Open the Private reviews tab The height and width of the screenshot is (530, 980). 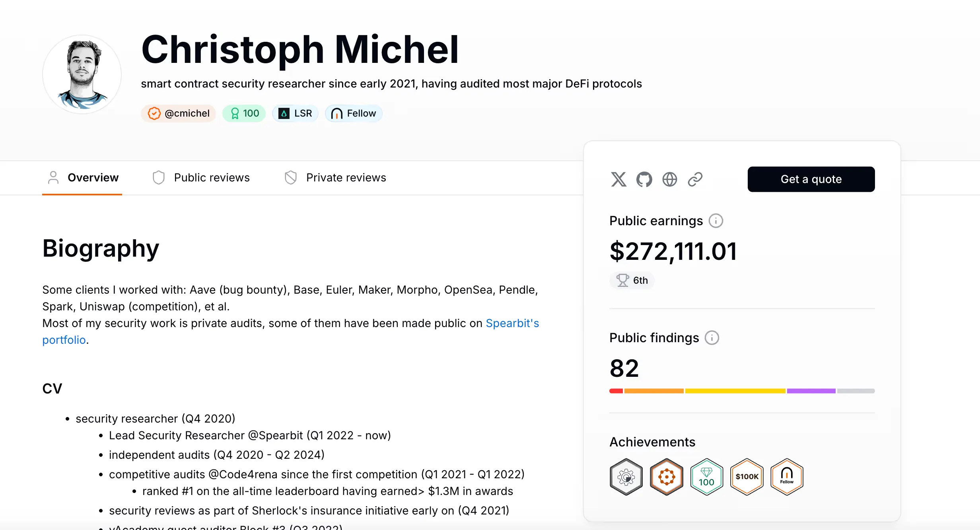tap(335, 177)
